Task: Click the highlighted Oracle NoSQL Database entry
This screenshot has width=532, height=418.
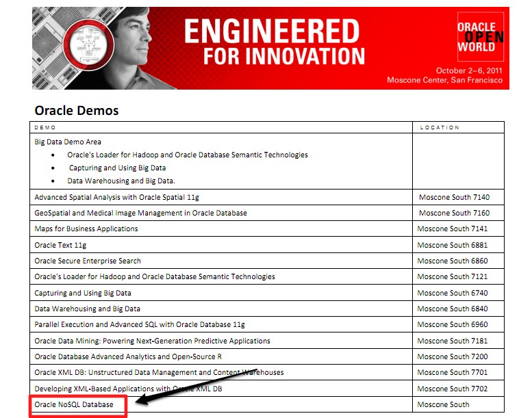Action: (74, 405)
